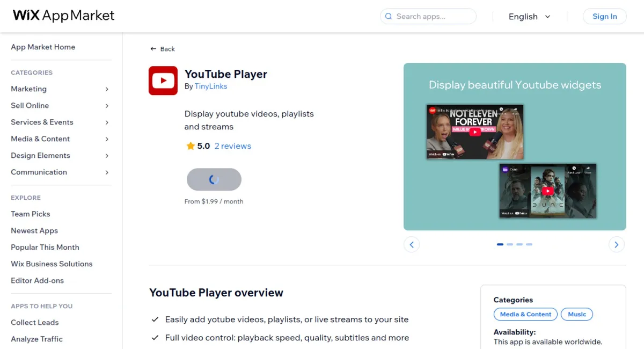Expand the Design Elements chevron

[107, 156]
